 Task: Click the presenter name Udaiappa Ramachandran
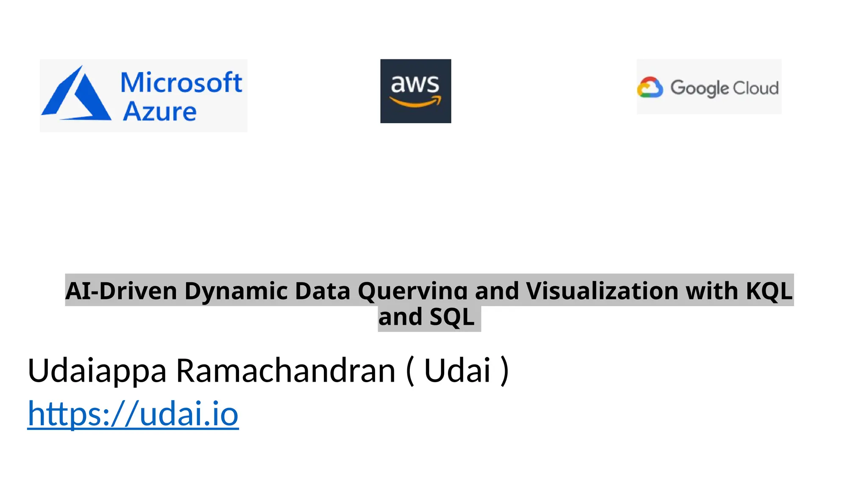pos(211,370)
